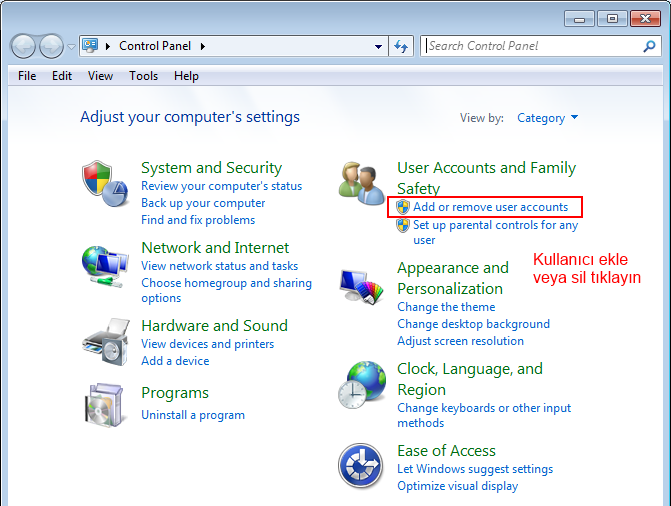Viewport: 671px width, 506px height.
Task: Open Network and Internet heading
Action: pos(215,248)
